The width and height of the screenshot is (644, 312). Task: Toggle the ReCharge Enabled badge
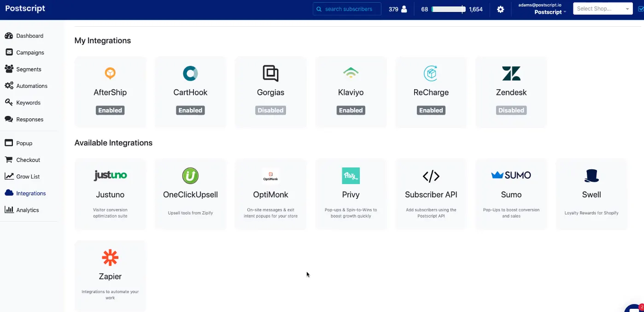tap(431, 110)
